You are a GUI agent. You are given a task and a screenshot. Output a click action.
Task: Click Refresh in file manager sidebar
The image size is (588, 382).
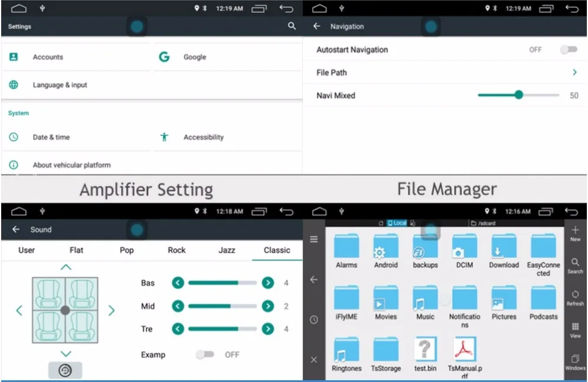pyautogui.click(x=575, y=298)
